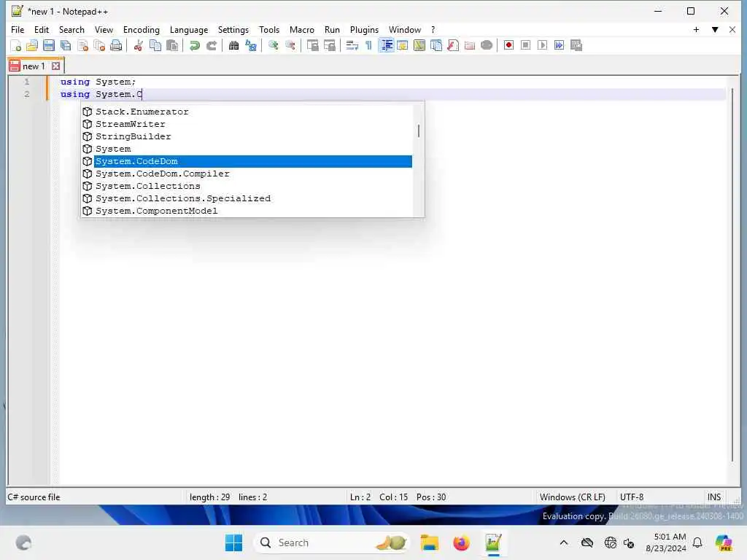Click the Stop Recording macro icon
Screen dimensions: 747x560
pyautogui.click(x=525, y=45)
